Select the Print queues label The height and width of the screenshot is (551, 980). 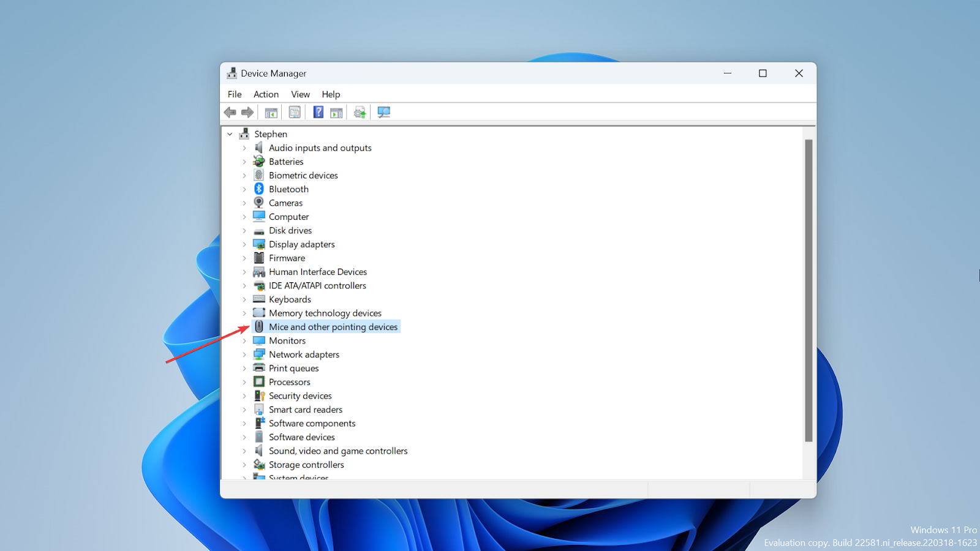click(x=294, y=368)
